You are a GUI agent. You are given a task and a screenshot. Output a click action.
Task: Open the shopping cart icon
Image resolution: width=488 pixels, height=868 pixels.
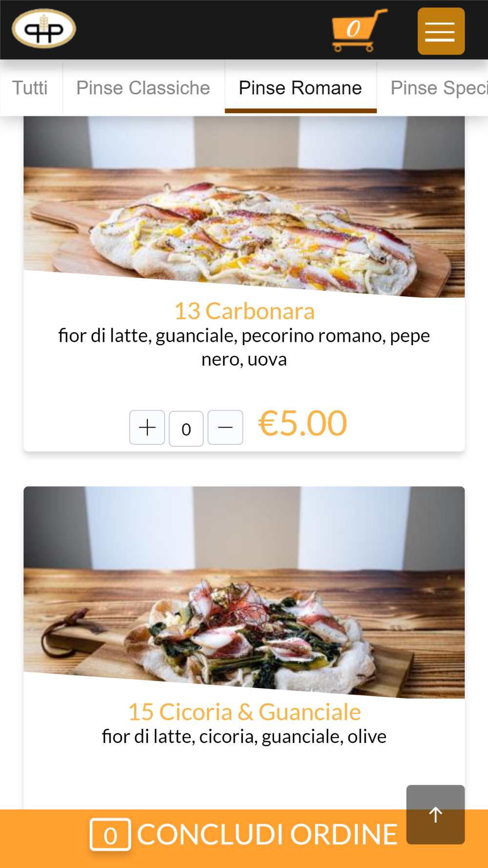[359, 30]
